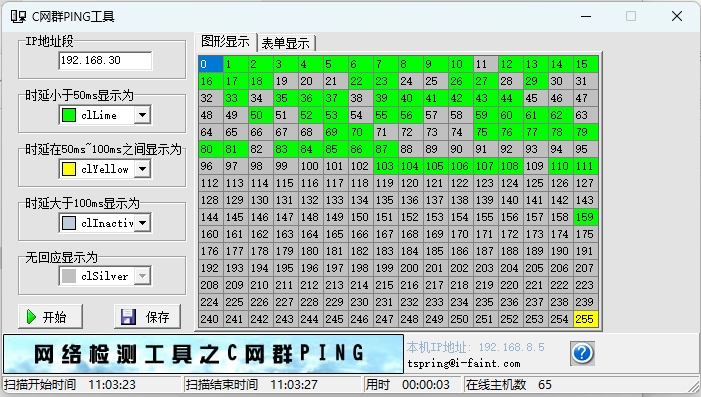Screen dimensions: 701x397
Task: Click the 网络检测工具之C网群PING banner
Action: point(203,354)
